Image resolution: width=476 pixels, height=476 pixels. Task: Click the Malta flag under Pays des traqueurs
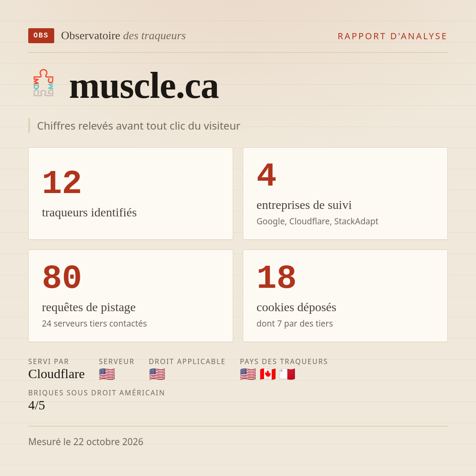click(x=287, y=374)
